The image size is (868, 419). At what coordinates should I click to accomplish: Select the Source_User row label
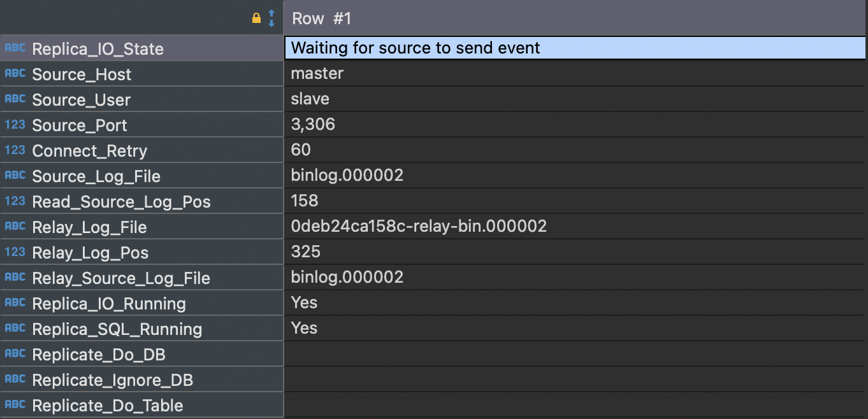[x=82, y=100]
